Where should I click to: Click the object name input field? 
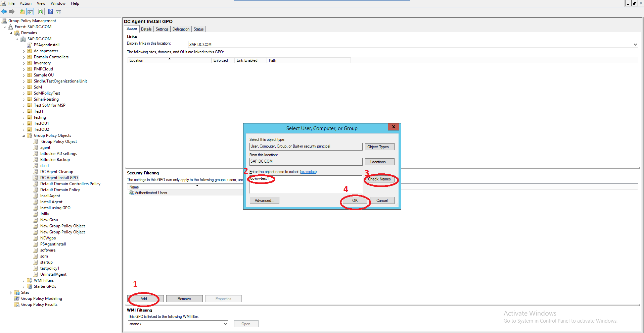click(306, 184)
